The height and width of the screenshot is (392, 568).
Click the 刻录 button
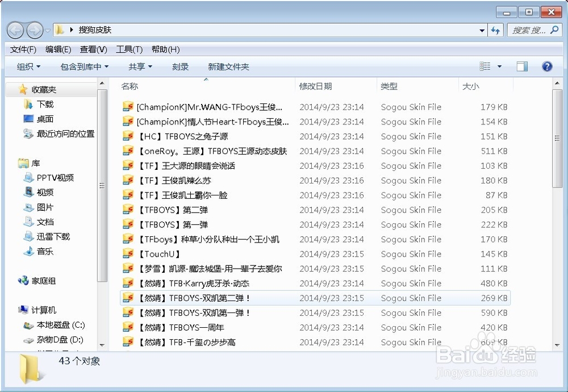[x=181, y=66]
